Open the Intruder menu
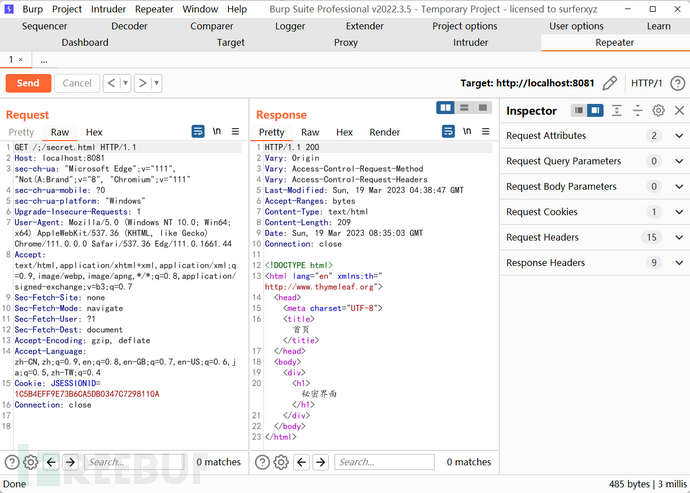The height and width of the screenshot is (493, 690). click(108, 9)
